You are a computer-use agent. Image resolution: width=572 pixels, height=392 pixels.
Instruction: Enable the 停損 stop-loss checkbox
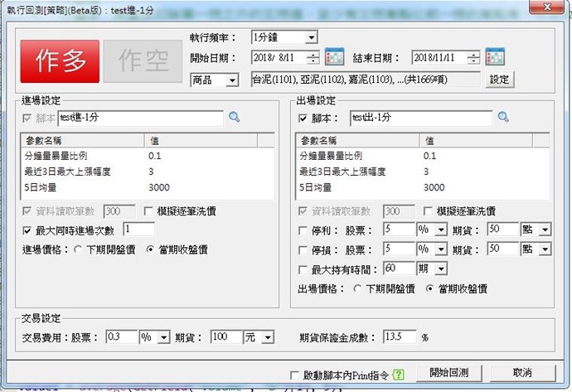point(303,248)
